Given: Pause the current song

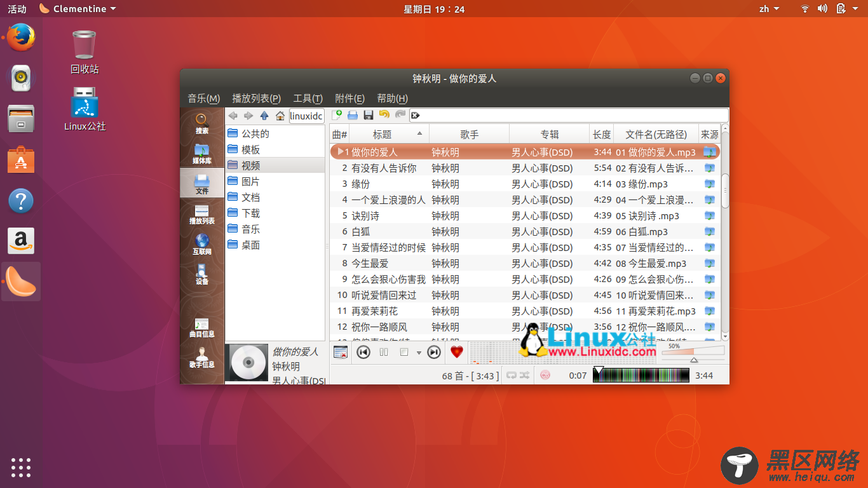Looking at the screenshot, I should [384, 352].
